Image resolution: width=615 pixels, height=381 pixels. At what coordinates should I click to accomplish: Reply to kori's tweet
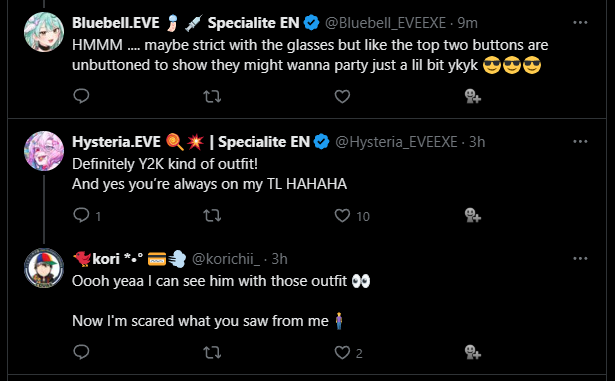[x=81, y=352]
